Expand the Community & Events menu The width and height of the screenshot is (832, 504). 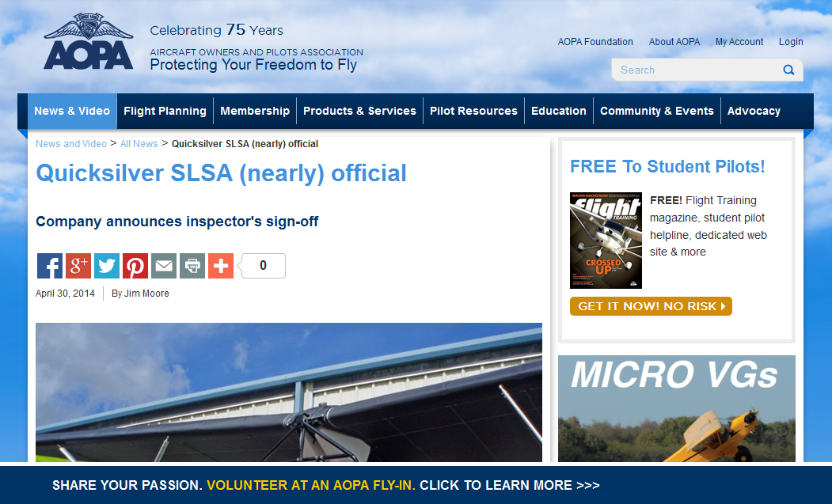(657, 111)
